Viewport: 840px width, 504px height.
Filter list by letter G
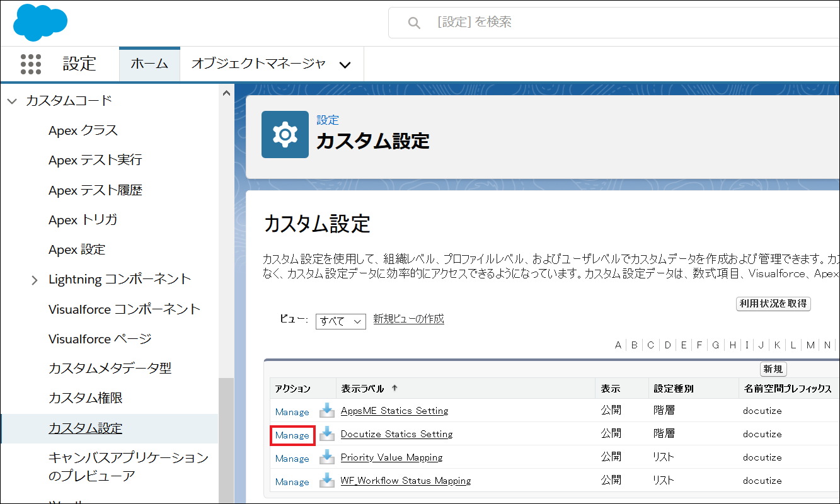(x=716, y=345)
